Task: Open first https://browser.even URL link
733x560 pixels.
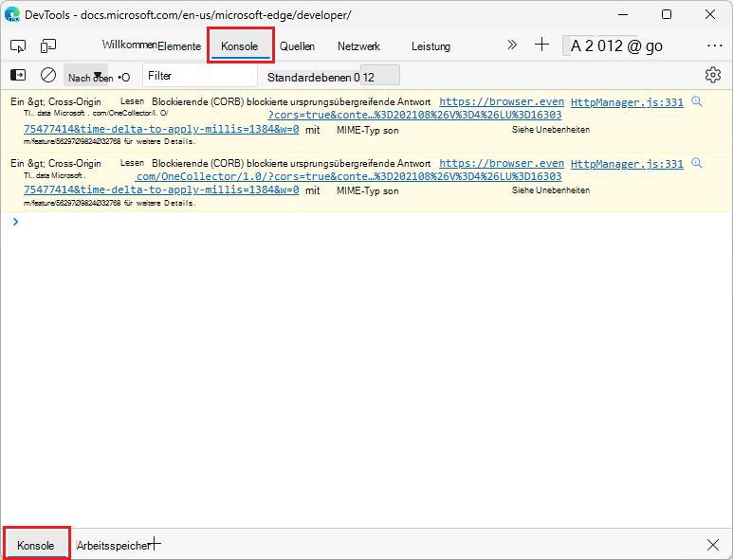Action: pyautogui.click(x=501, y=101)
